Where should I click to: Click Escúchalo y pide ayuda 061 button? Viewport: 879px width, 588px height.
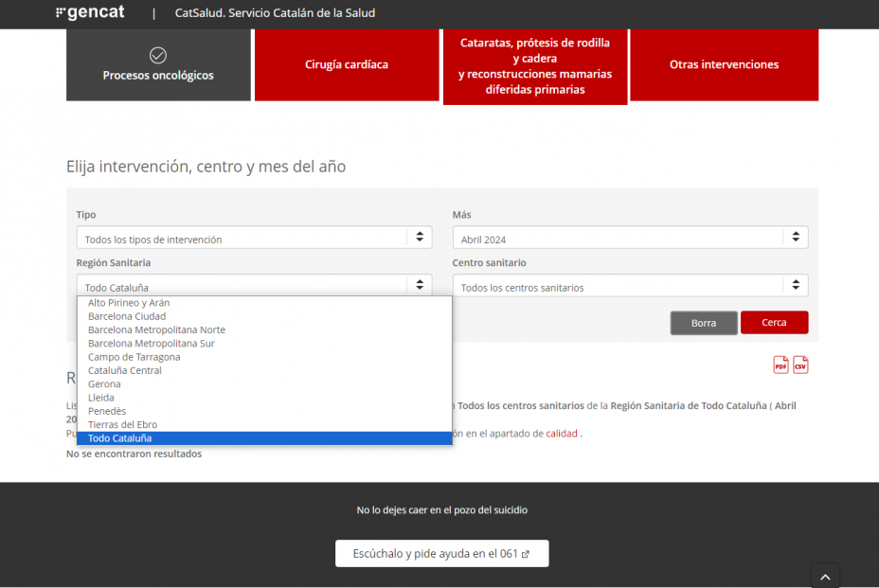point(441,554)
